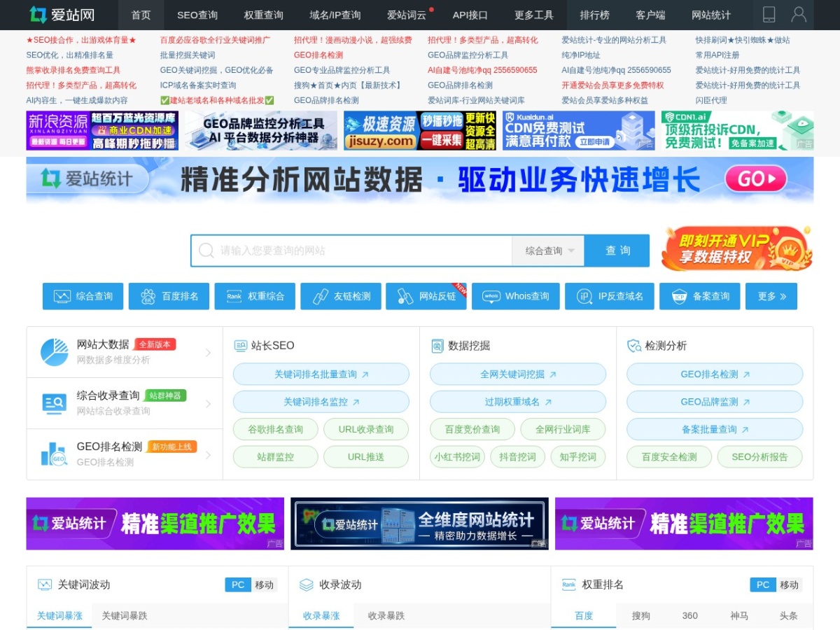
Task: Switch to 收录暴跌 tab
Action: pyautogui.click(x=386, y=616)
